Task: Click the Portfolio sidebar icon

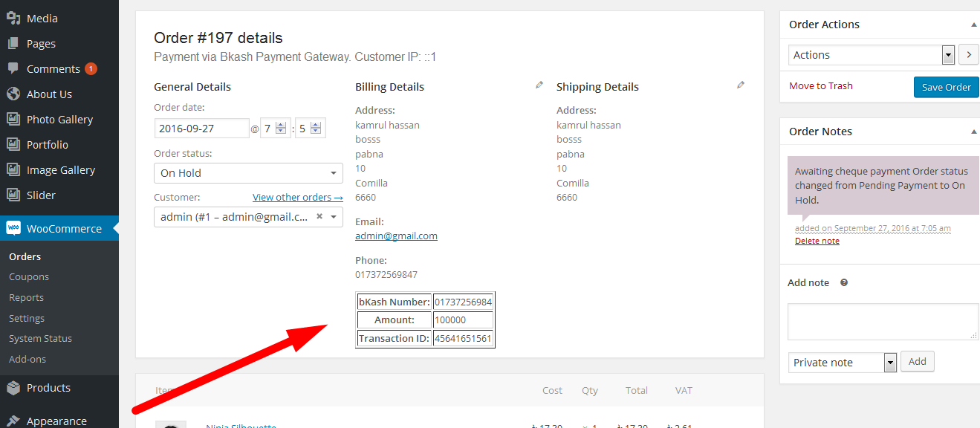Action: coord(13,144)
